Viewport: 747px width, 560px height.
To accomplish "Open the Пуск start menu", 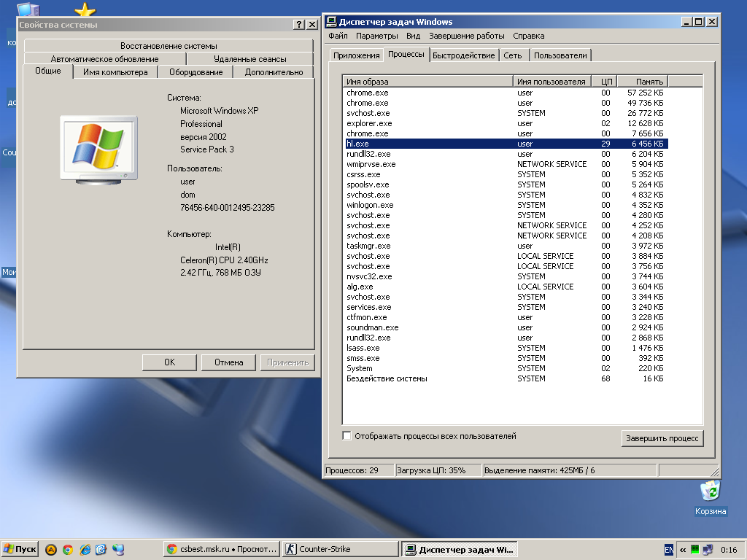I will [20, 550].
